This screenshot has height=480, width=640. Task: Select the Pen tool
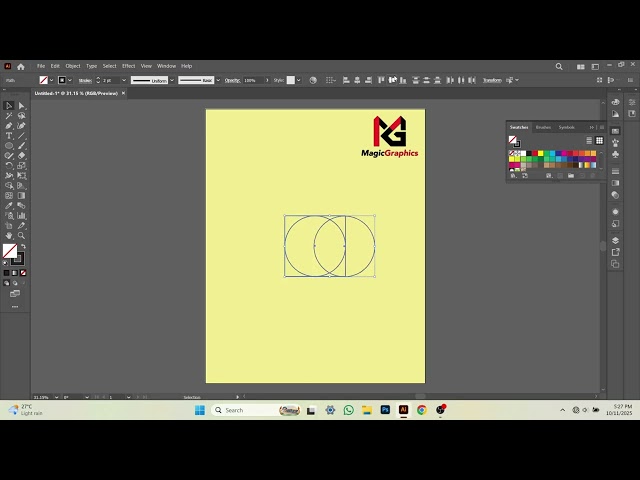9,126
